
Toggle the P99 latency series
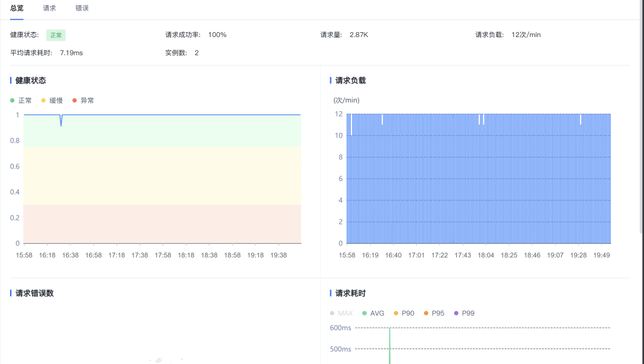464,313
